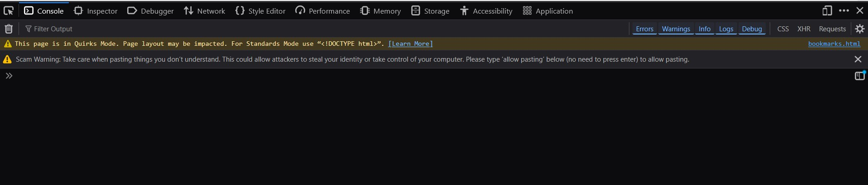Open the Network tab
Viewport: 868px width, 185px height.
(x=205, y=11)
